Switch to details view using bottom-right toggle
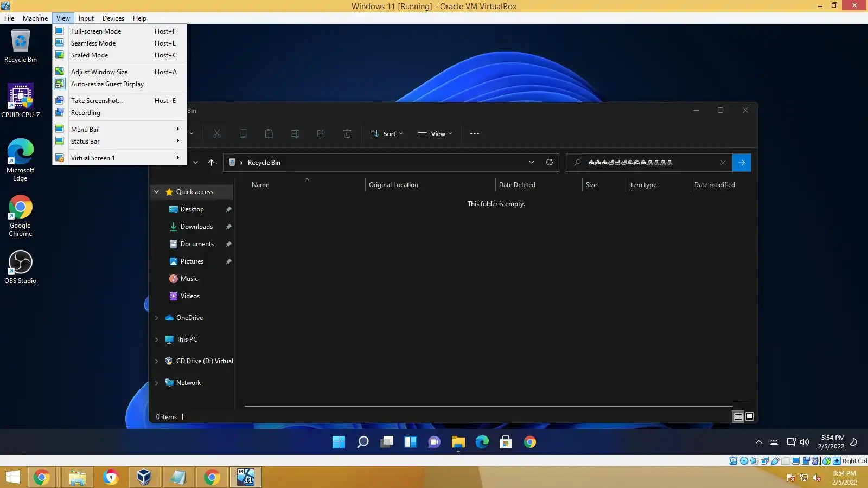The image size is (868, 488). click(x=738, y=417)
